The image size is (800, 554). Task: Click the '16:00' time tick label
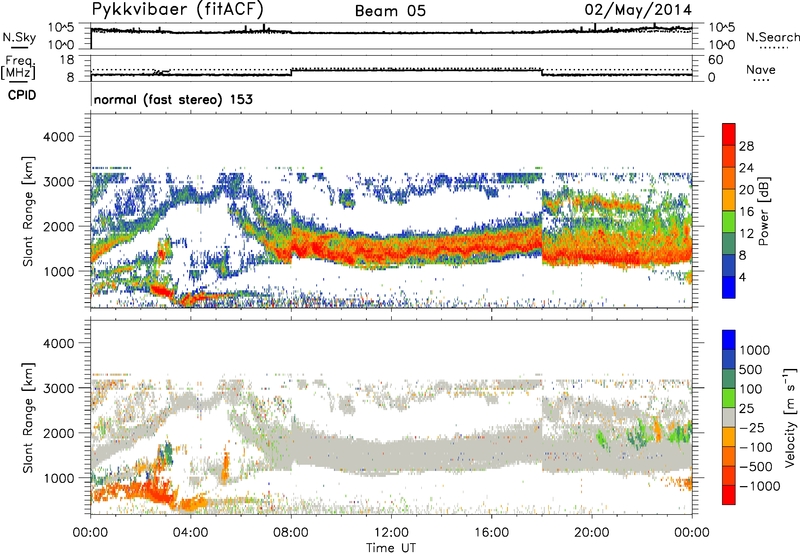491,533
